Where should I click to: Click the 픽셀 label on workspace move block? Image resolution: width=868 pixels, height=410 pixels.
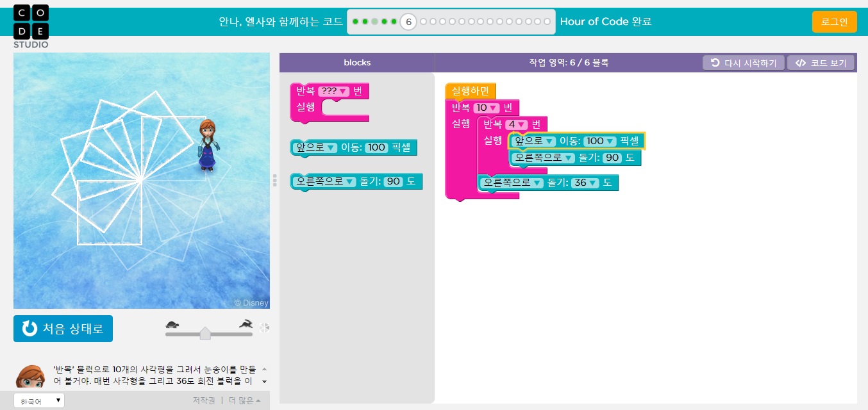click(x=629, y=141)
